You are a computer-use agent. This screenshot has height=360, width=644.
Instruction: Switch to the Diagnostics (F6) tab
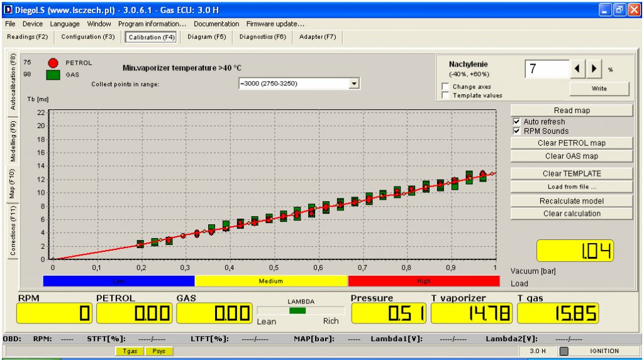point(262,37)
